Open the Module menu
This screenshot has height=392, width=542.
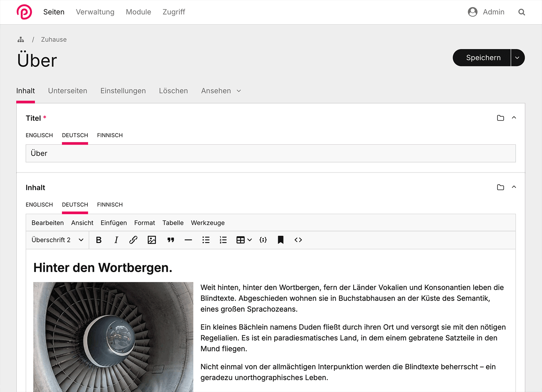click(x=139, y=12)
